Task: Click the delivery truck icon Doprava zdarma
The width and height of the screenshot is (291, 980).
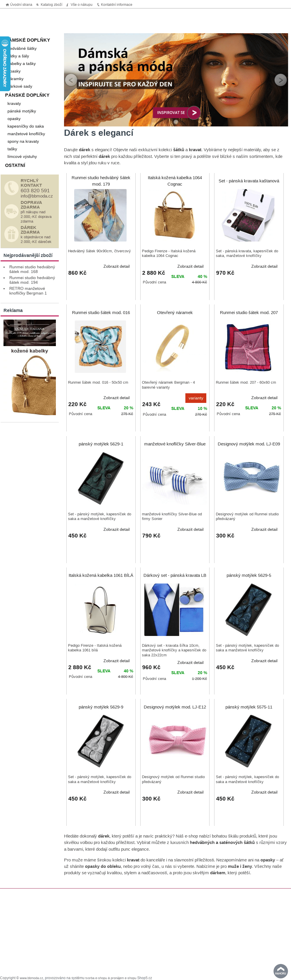Action: (x=11, y=211)
